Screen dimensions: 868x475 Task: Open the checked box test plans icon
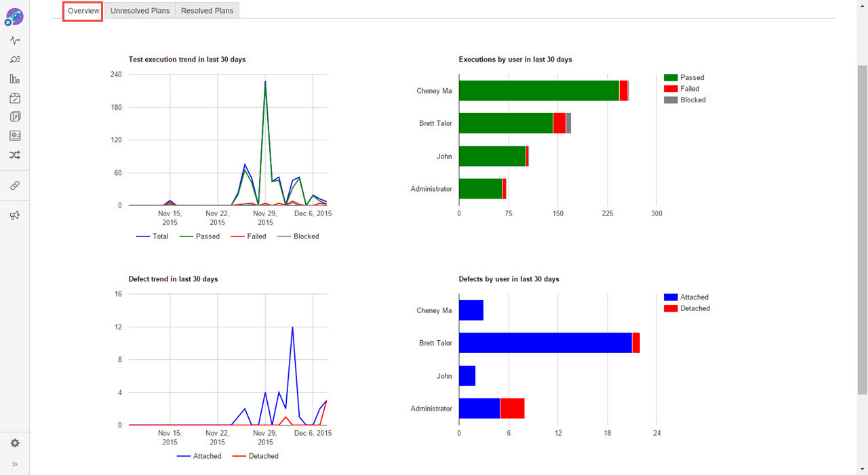[x=15, y=98]
